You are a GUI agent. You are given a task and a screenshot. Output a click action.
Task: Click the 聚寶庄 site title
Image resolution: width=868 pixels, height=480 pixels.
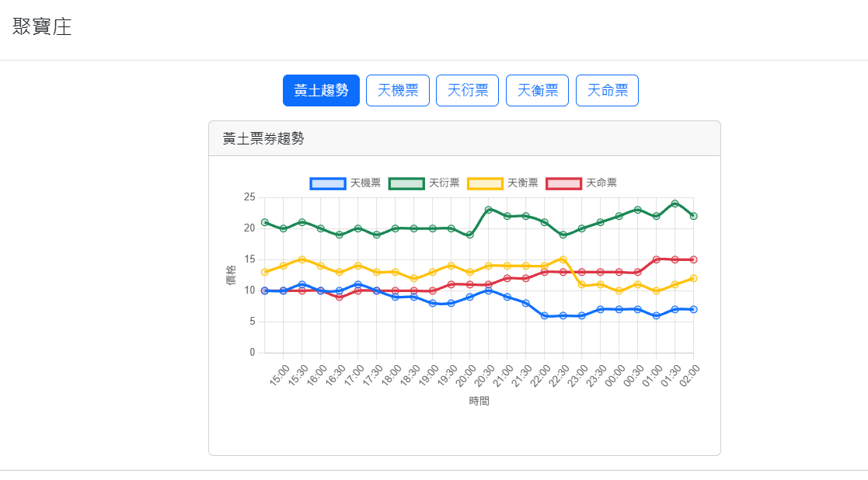coord(42,27)
